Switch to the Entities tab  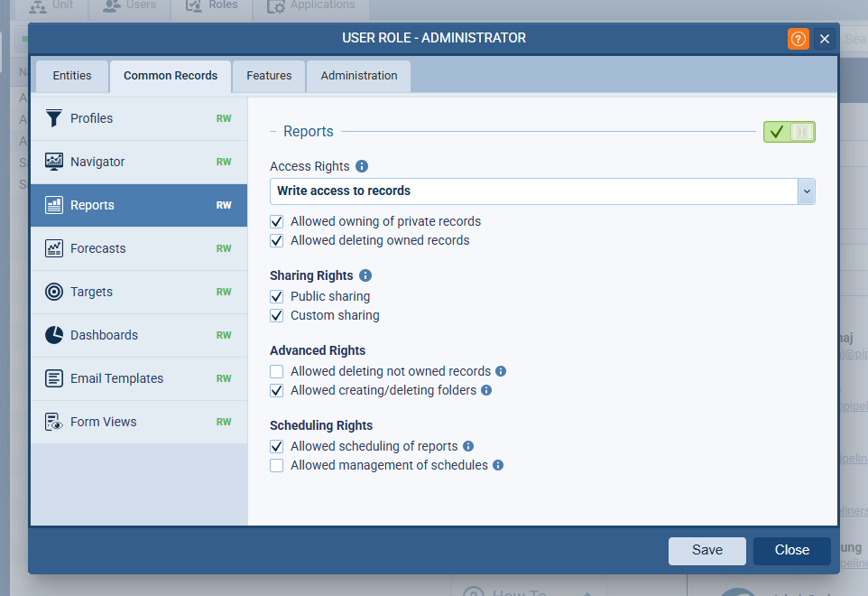point(72,76)
